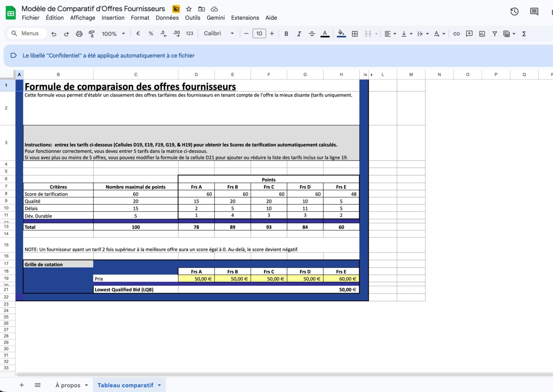Increase decimal places
Viewport: 553px width, 392px height.
177,34
